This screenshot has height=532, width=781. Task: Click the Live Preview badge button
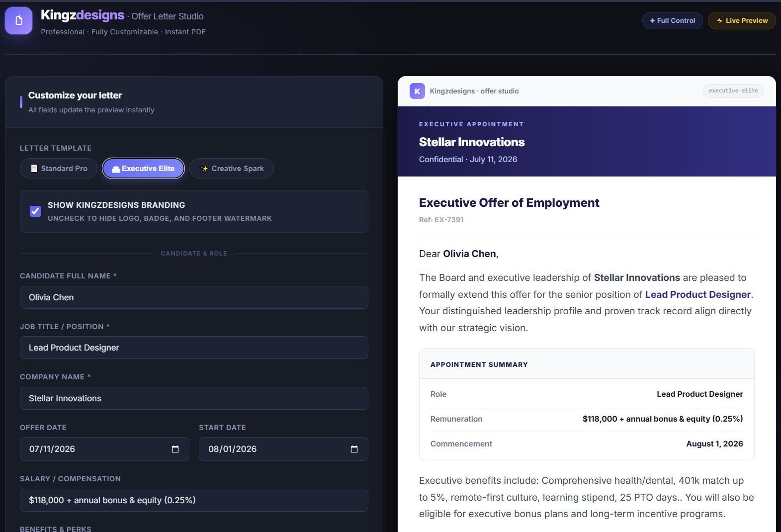742,20
